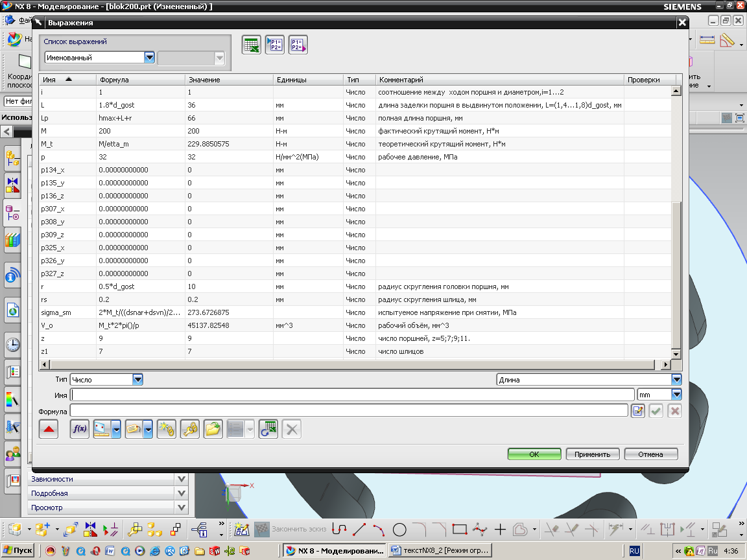
Task: Open the Длина dimension dropdown
Action: tap(676, 380)
